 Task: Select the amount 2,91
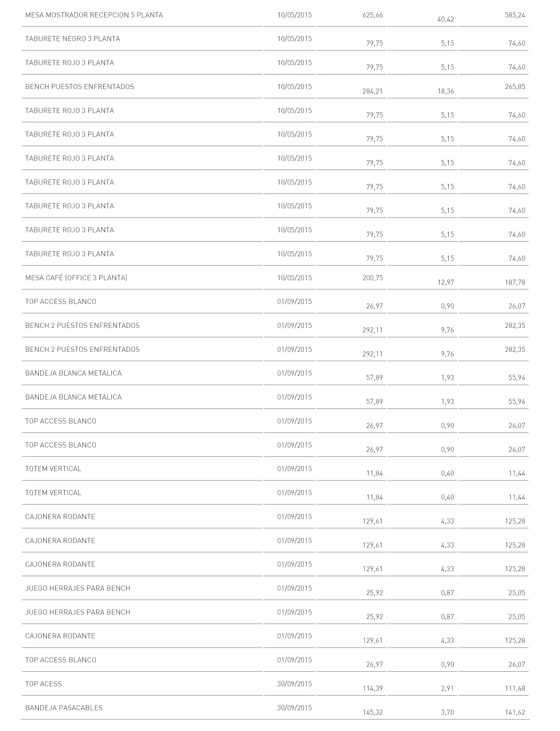[x=447, y=689]
